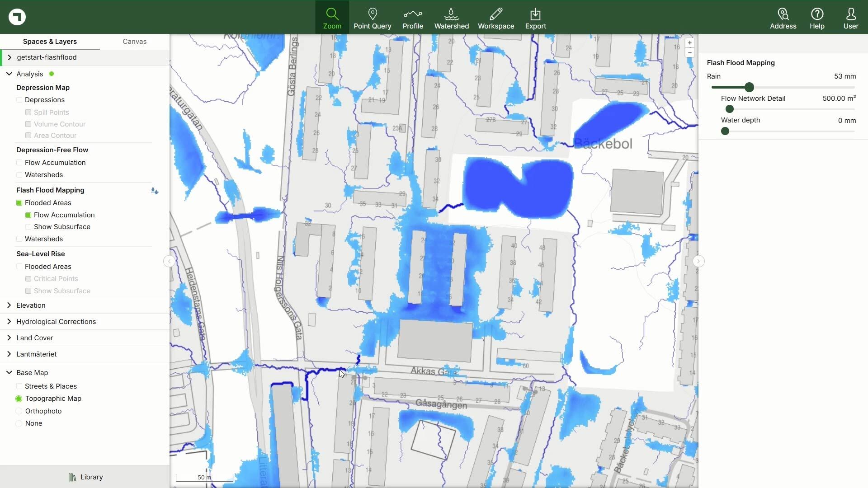868x488 pixels.
Task: Open the Workspace tool
Action: click(x=496, y=18)
